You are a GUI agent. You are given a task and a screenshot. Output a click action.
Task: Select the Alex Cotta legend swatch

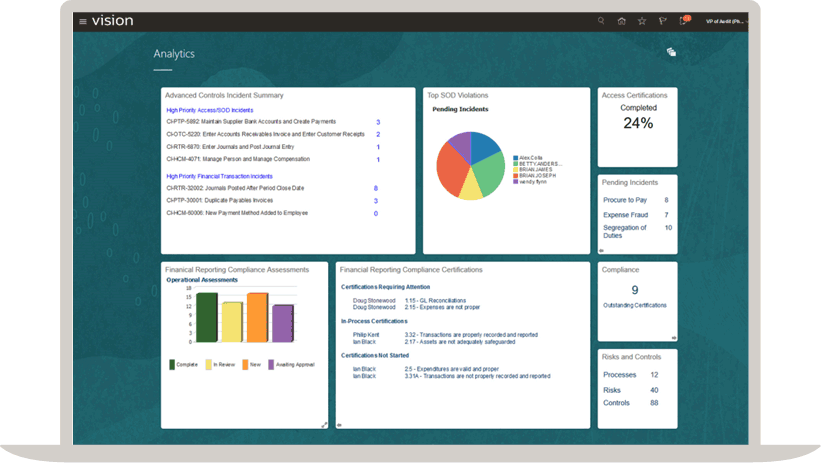tap(515, 158)
